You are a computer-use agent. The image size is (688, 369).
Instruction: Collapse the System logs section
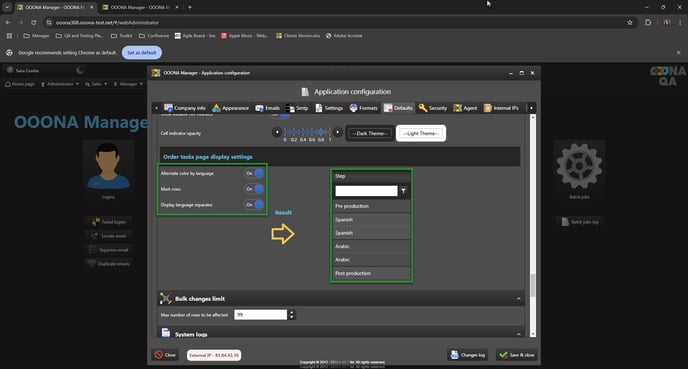click(519, 334)
